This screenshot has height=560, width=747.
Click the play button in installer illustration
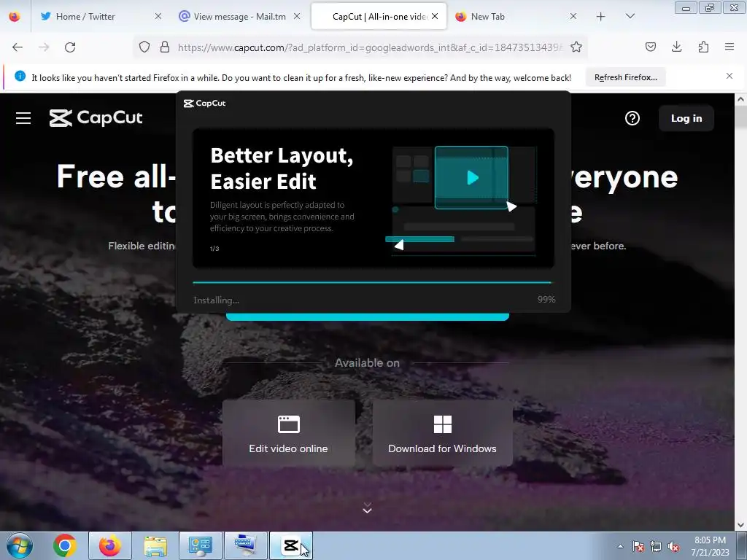point(472,178)
